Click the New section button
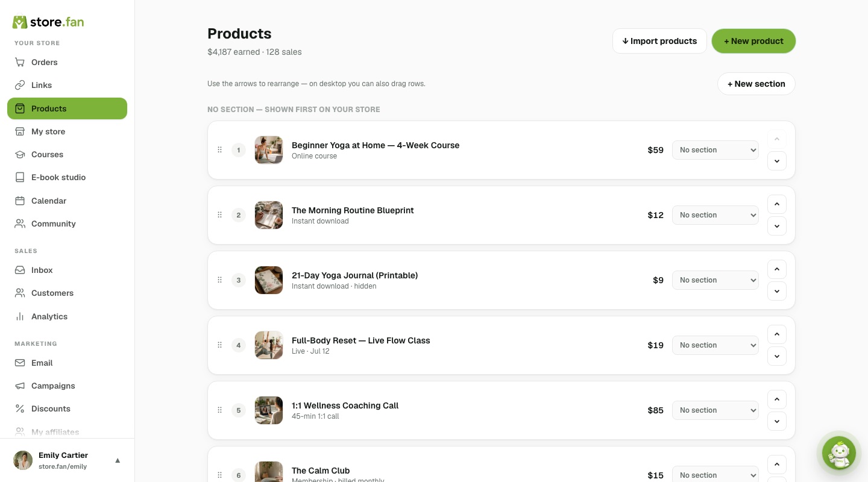 point(756,84)
